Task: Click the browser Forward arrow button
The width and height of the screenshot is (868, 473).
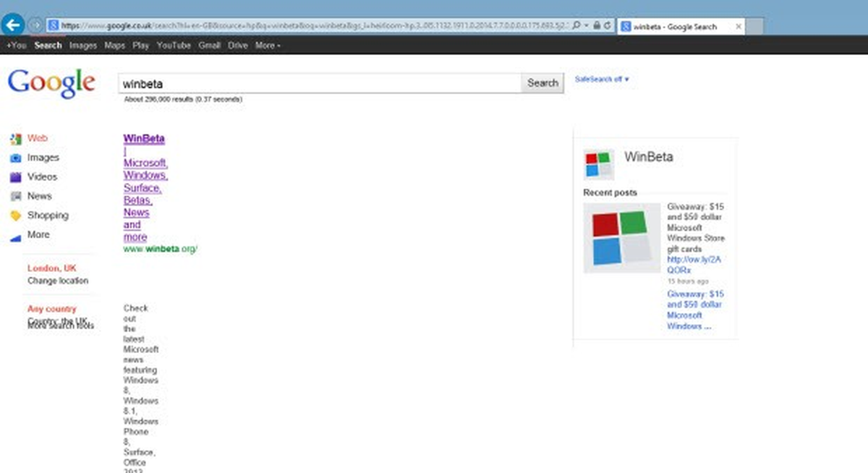Action: 35,25
